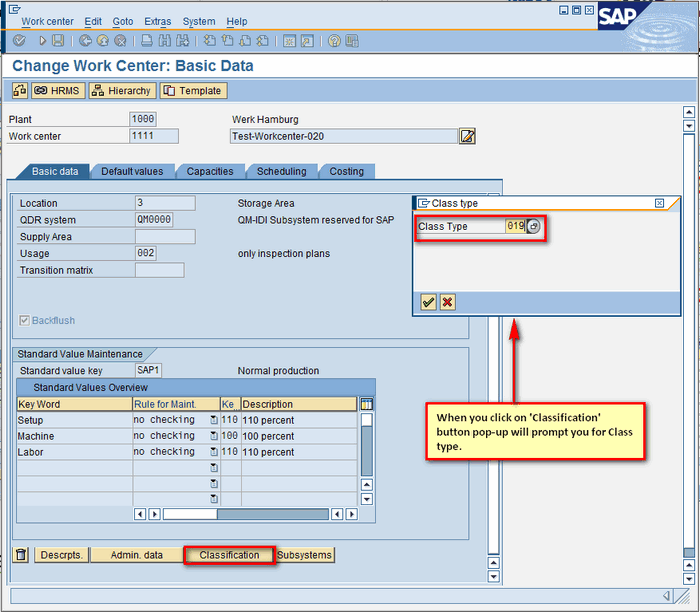Open Rule for Maint. dropdown for Labor row
700x612 pixels.
coord(214,452)
